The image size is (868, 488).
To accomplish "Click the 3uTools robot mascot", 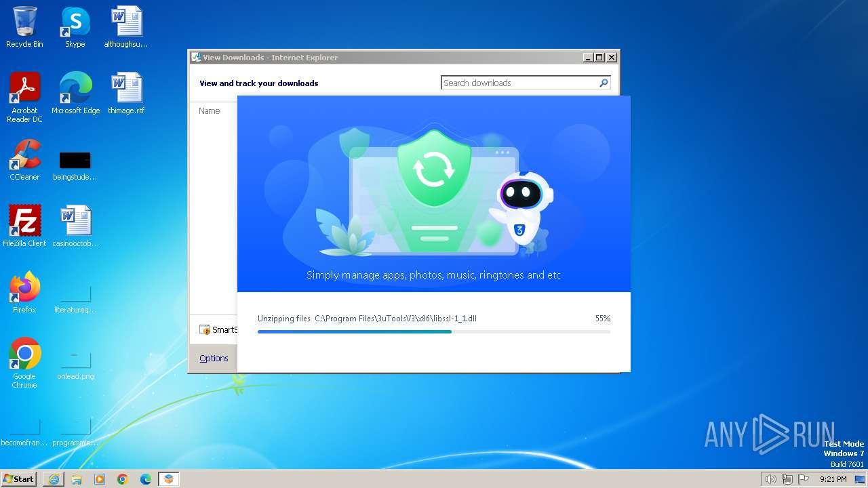I will (x=521, y=209).
